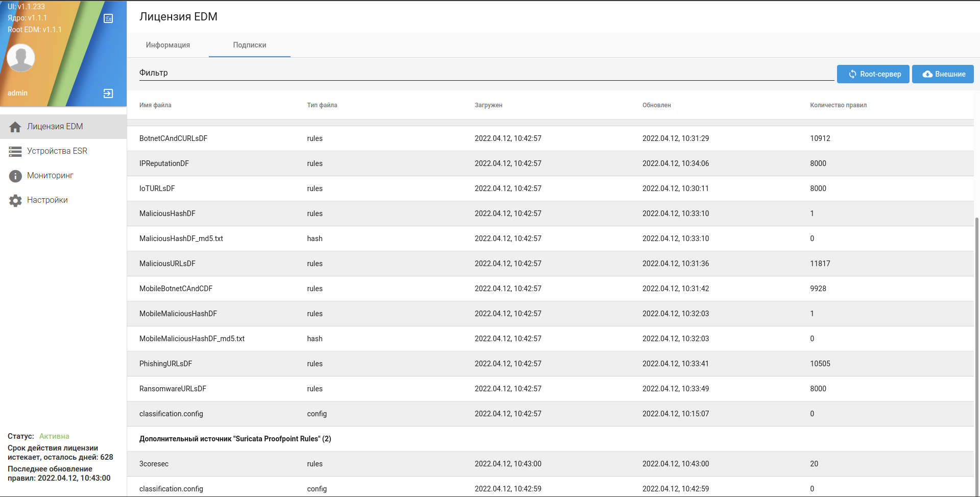This screenshot has height=497, width=980.
Task: Click the home icon for Лицензия EDM
Action: point(15,127)
